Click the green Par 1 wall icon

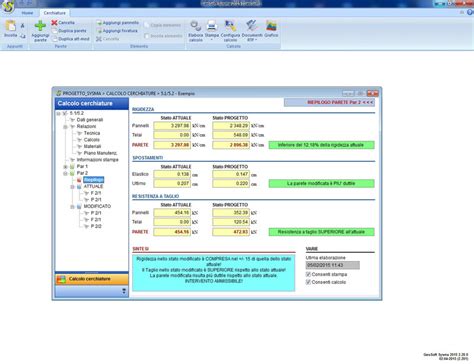coord(72,166)
